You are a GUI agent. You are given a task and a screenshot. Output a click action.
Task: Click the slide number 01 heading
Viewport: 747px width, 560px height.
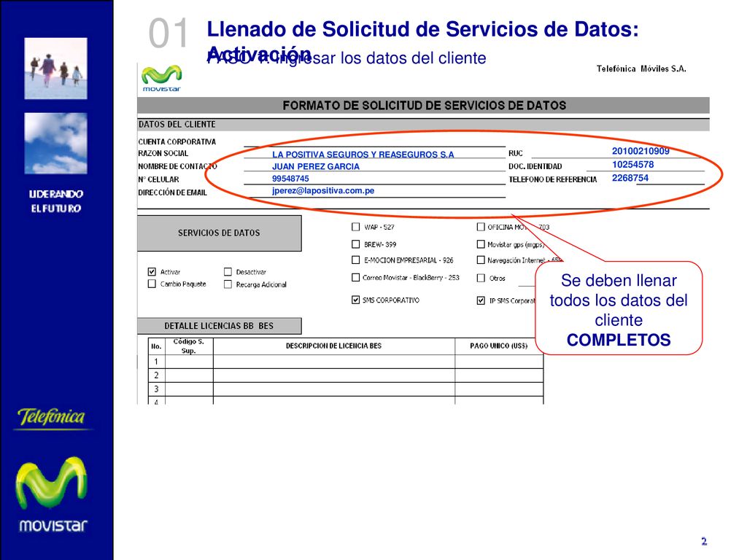tap(169, 34)
